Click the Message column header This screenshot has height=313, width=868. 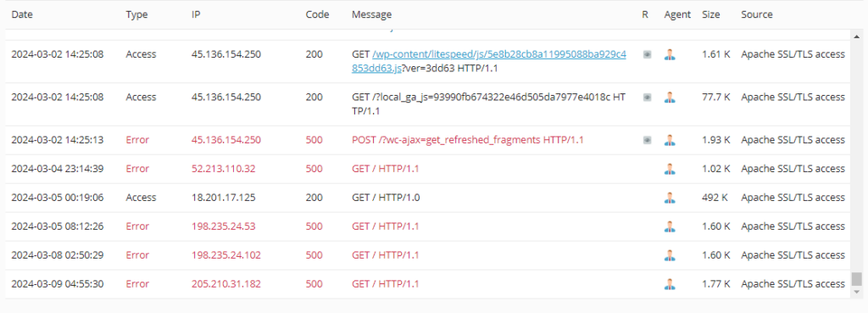[371, 15]
